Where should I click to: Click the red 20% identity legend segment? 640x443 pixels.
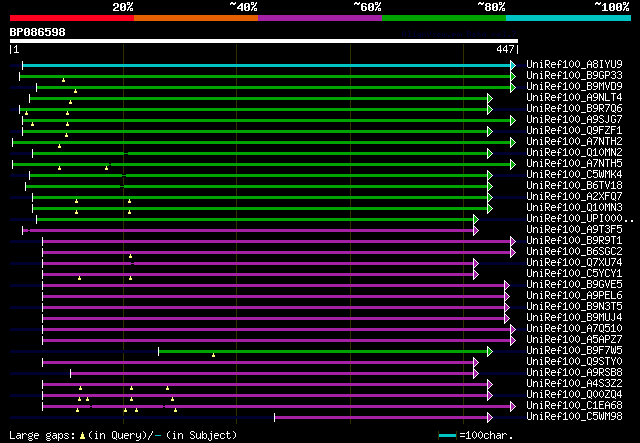coord(71,18)
